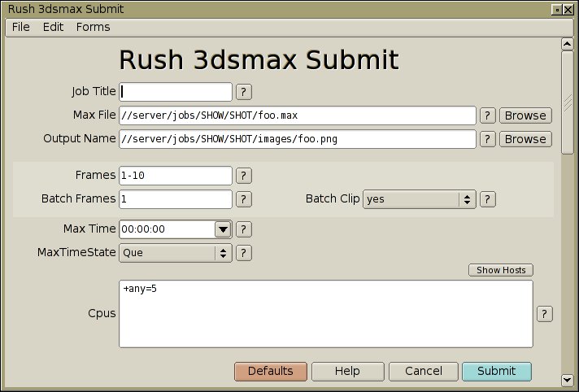Screen dimensions: 579x392
Task: Show help for Batch Frames
Action: click(243, 199)
